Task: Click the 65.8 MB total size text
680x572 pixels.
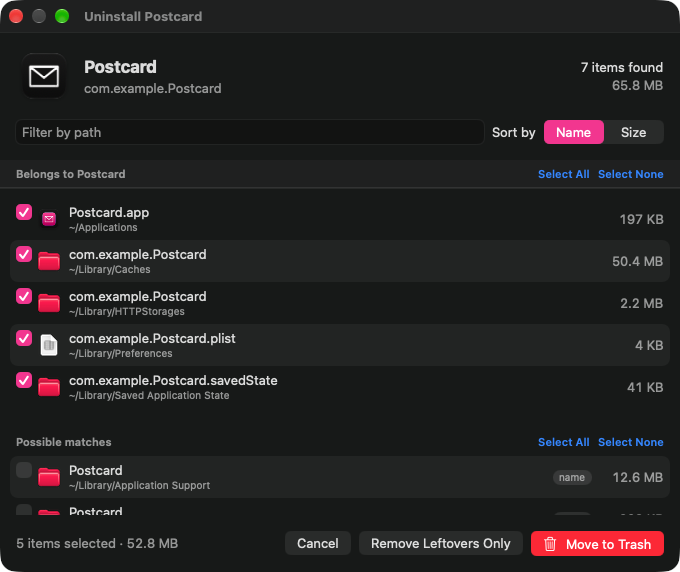Action: [x=637, y=85]
